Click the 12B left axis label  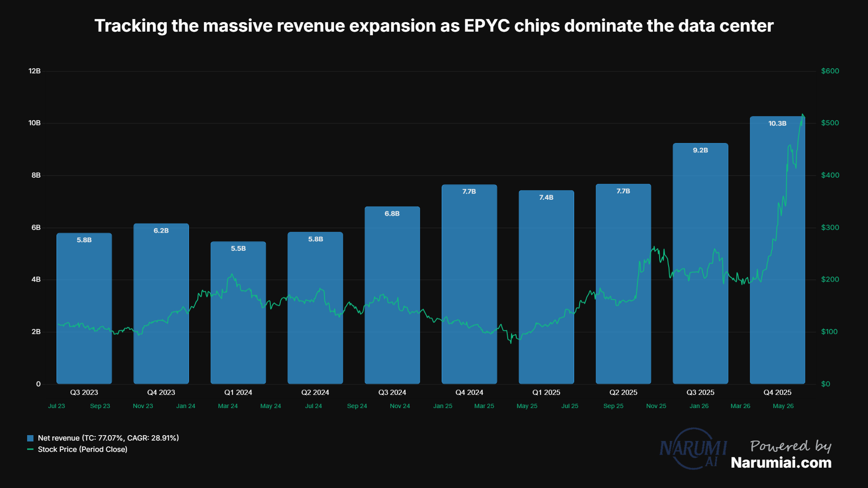click(x=35, y=71)
